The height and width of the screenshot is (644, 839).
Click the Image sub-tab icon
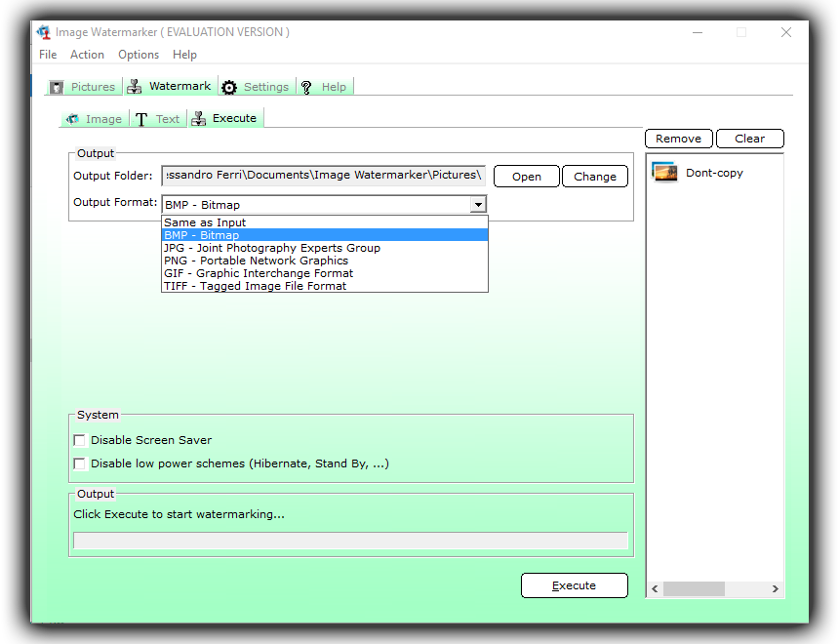tap(72, 119)
